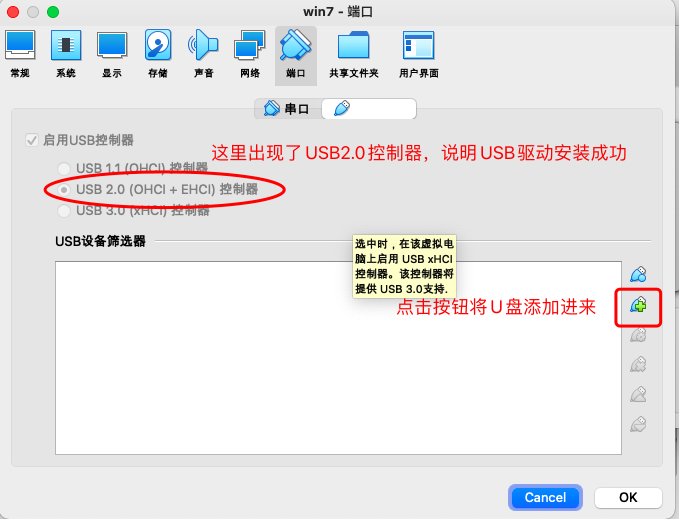Open the 系统 system settings section
The height and width of the screenshot is (519, 679).
66,55
